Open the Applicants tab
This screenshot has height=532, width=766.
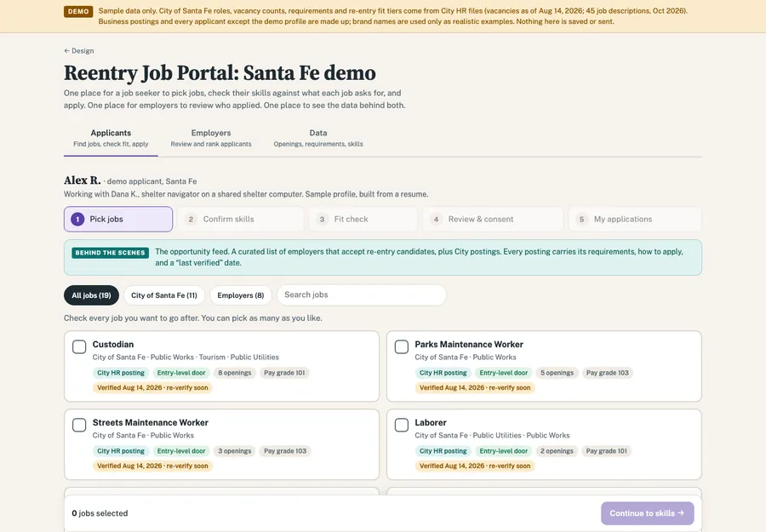point(111,138)
